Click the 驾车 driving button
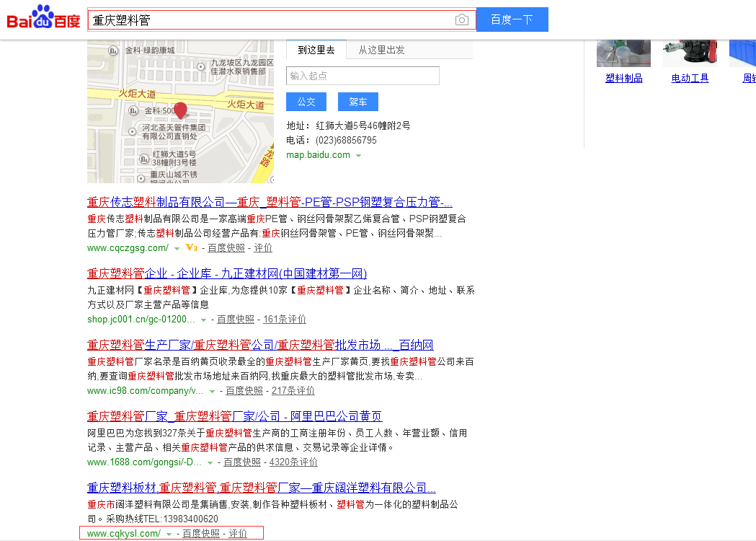The height and width of the screenshot is (541, 756). [x=357, y=101]
